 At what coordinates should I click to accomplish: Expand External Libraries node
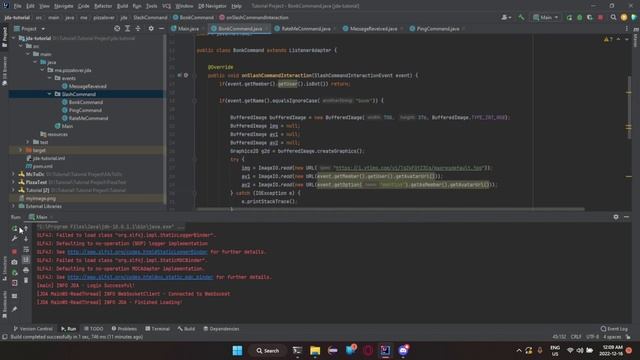point(13,206)
